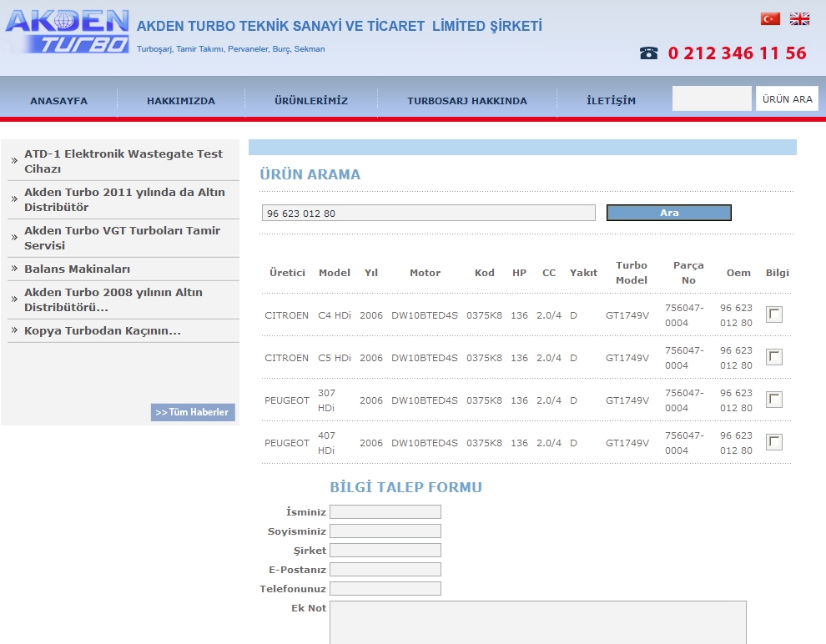
Task: Click PEUGEOT in the 407 HDi row
Action: point(286,443)
